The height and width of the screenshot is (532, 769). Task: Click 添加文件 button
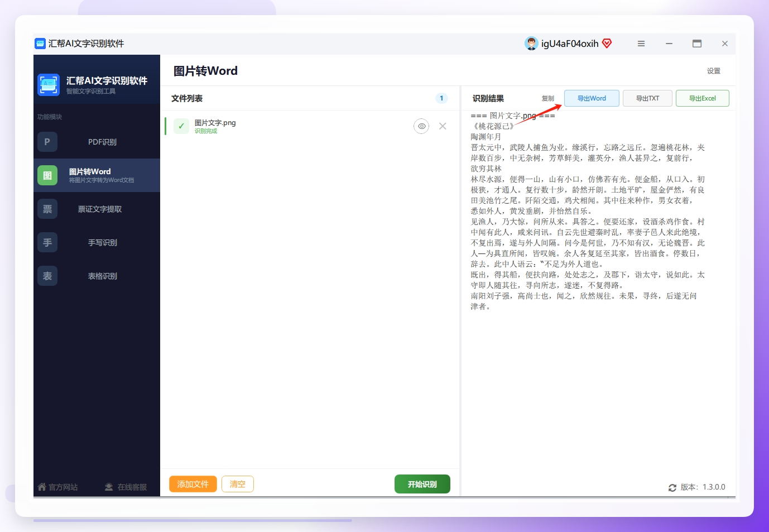coord(193,484)
